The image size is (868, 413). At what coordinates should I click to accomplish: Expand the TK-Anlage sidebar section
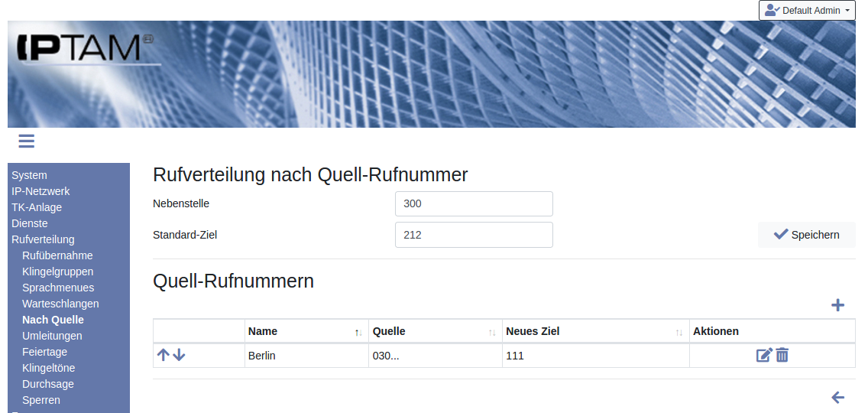(x=37, y=207)
